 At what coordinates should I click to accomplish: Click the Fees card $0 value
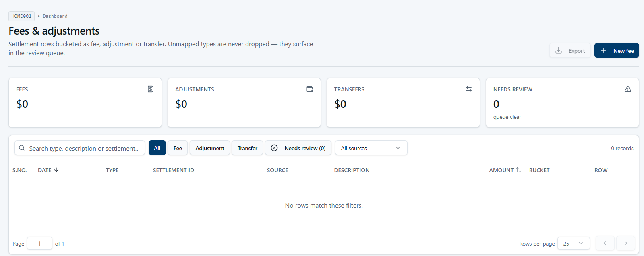coord(22,104)
